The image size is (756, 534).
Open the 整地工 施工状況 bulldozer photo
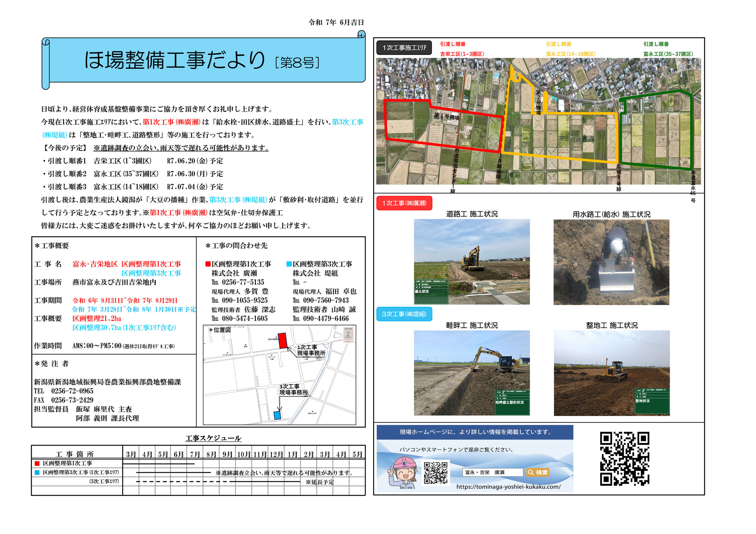click(x=612, y=373)
